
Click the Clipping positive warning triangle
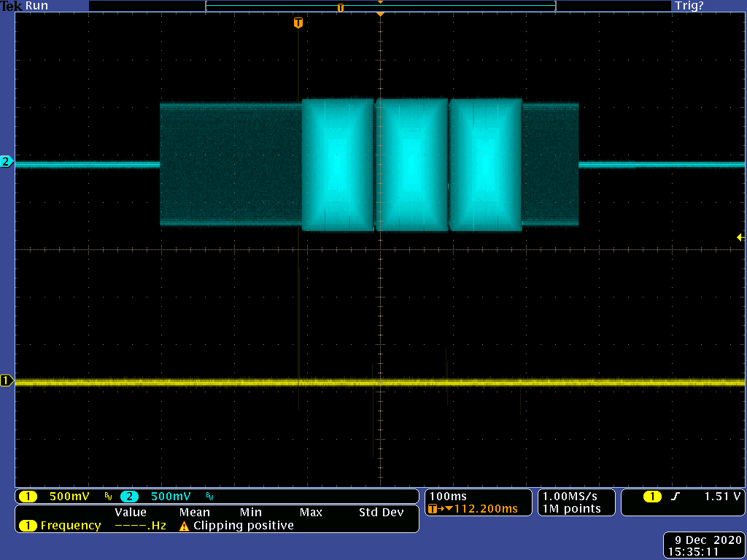click(185, 526)
